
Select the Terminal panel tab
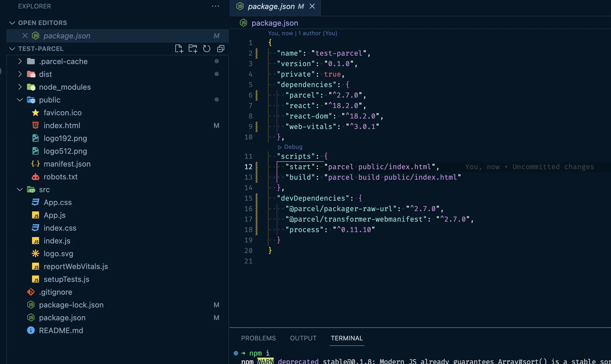pos(347,338)
